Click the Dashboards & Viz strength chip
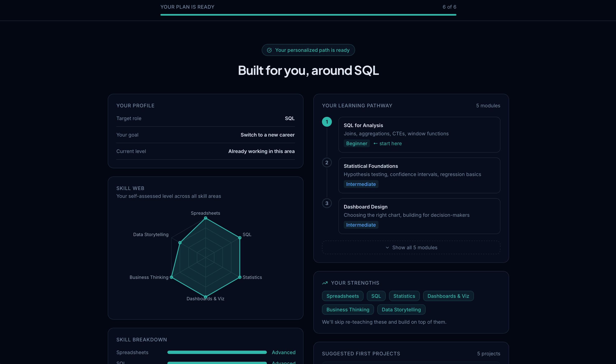The height and width of the screenshot is (364, 616). (x=448, y=296)
